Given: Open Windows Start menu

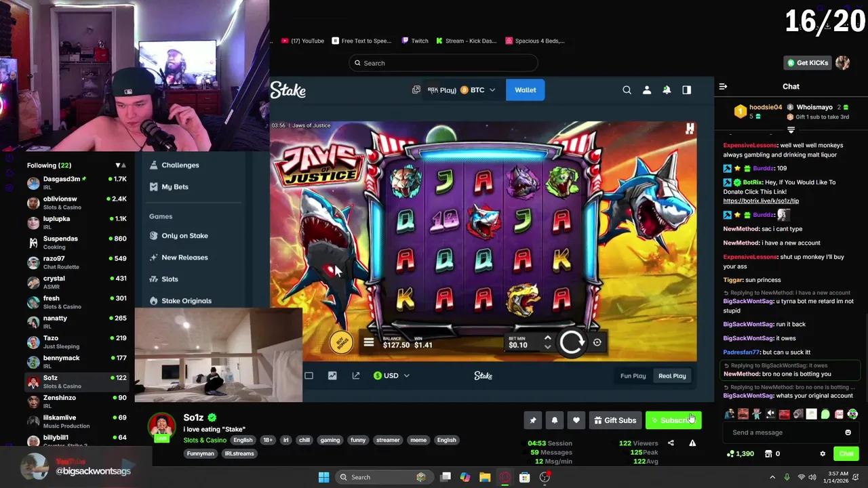Looking at the screenshot, I should (323, 477).
